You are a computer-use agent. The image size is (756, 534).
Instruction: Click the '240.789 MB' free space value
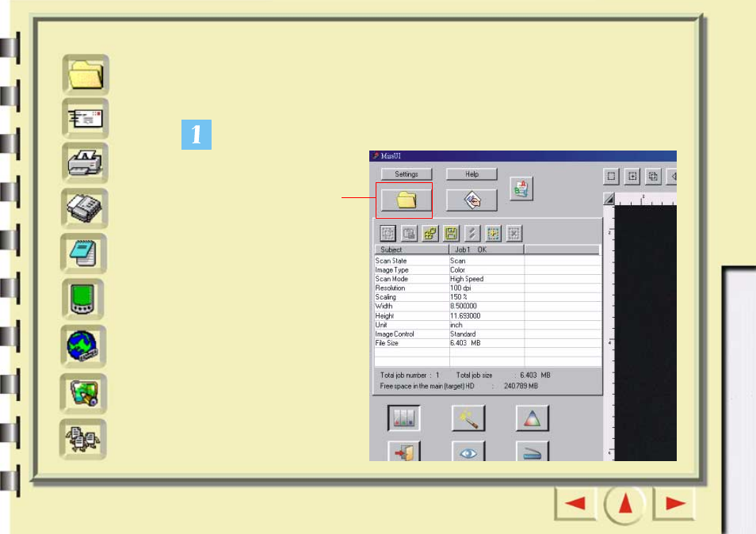click(521, 386)
